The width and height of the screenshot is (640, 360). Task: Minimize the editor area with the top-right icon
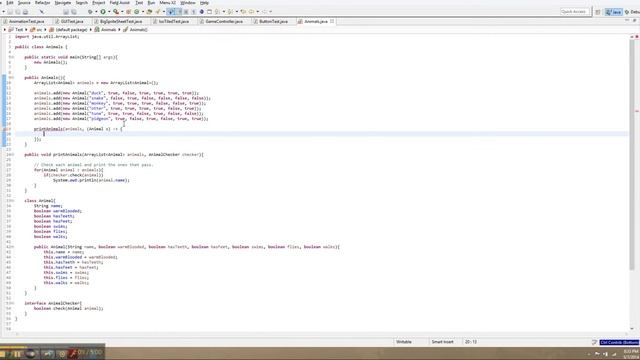pos(627,20)
